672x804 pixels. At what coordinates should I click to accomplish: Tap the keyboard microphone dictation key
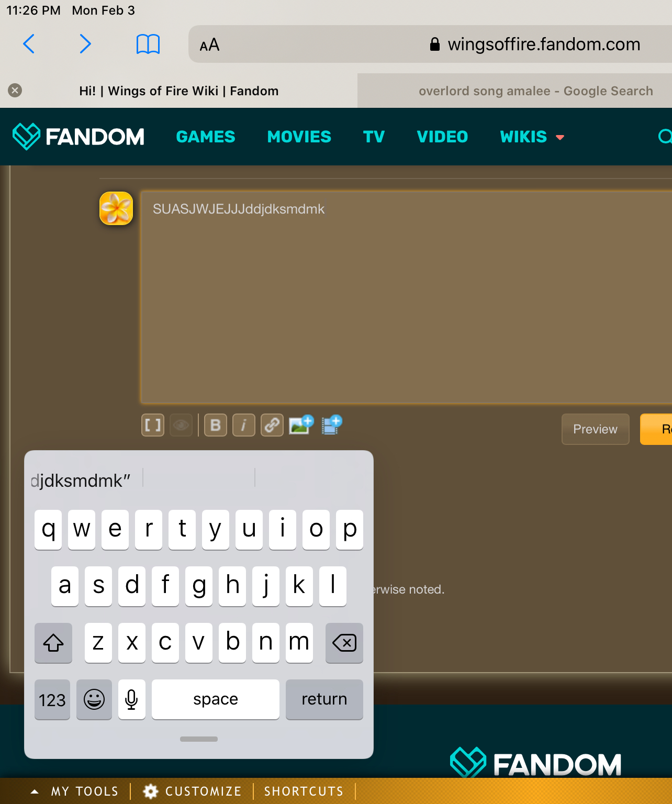pyautogui.click(x=131, y=699)
